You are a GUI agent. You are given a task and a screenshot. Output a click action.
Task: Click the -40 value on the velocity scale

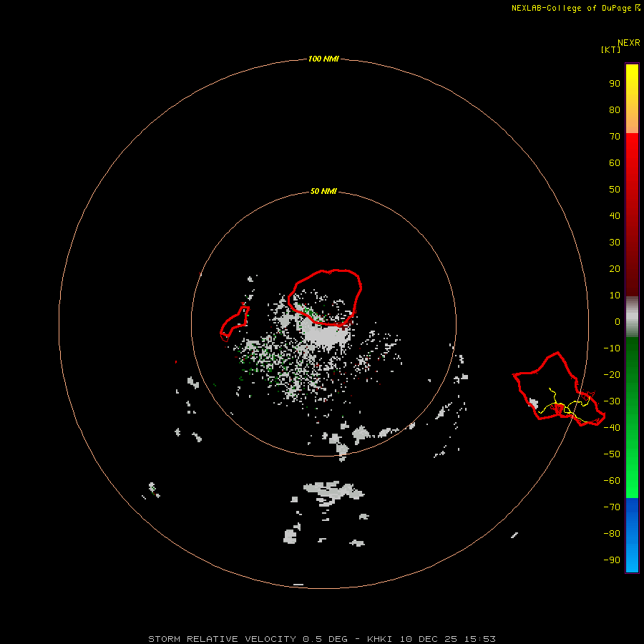point(612,428)
